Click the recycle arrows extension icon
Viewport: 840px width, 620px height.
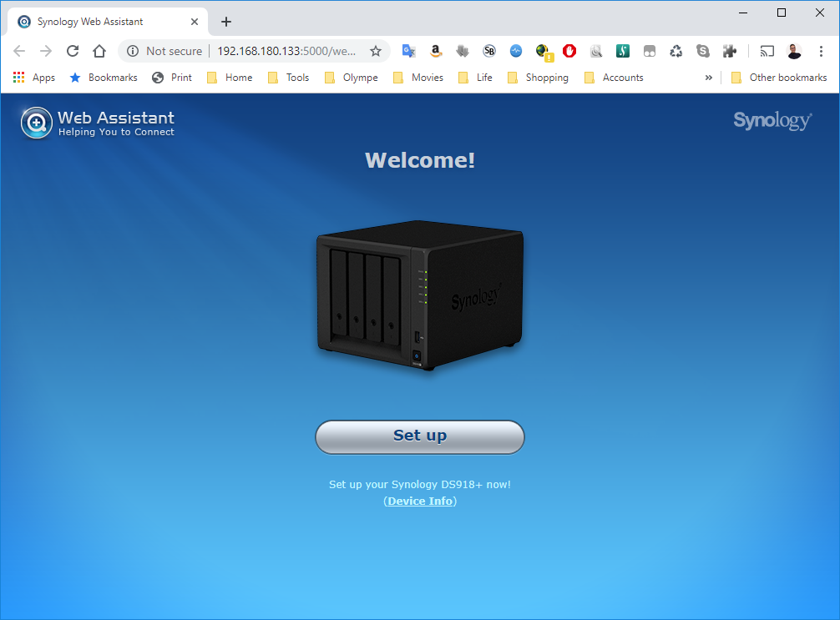coord(676,51)
